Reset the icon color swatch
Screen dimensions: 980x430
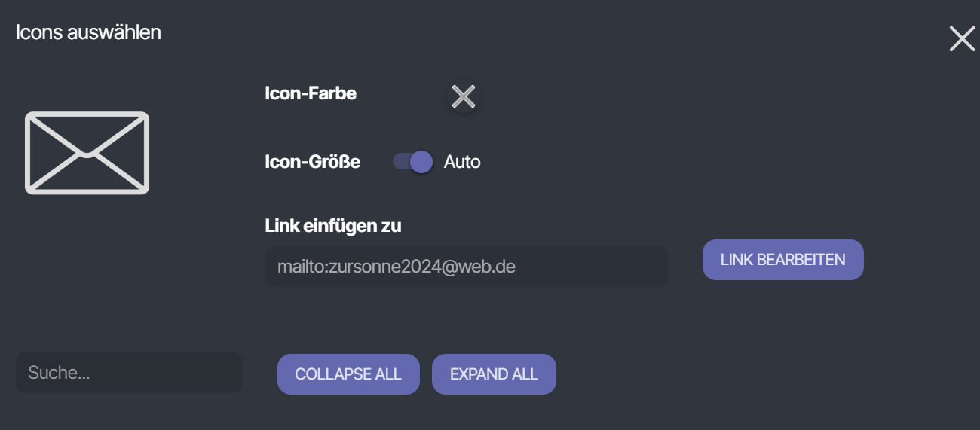click(463, 96)
